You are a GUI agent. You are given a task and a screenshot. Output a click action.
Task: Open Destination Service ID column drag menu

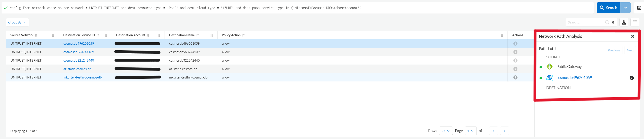click(x=106, y=35)
